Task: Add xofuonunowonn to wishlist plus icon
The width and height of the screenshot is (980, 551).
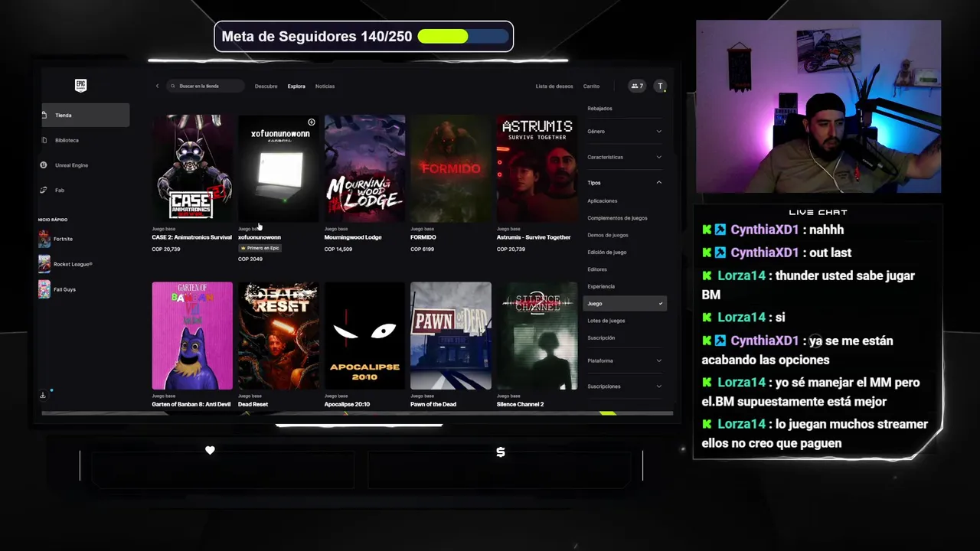Action: [x=312, y=122]
